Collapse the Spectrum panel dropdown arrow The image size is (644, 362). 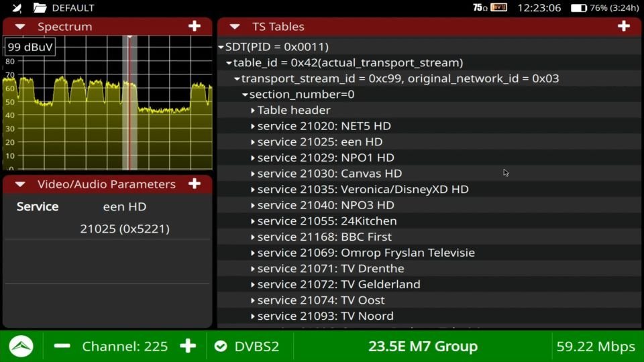pos(20,27)
